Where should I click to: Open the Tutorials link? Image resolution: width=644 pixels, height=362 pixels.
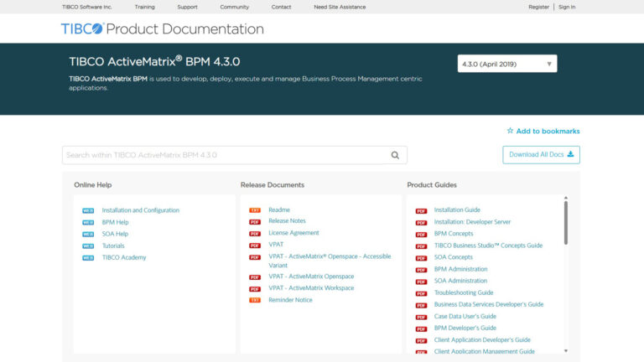(x=113, y=246)
